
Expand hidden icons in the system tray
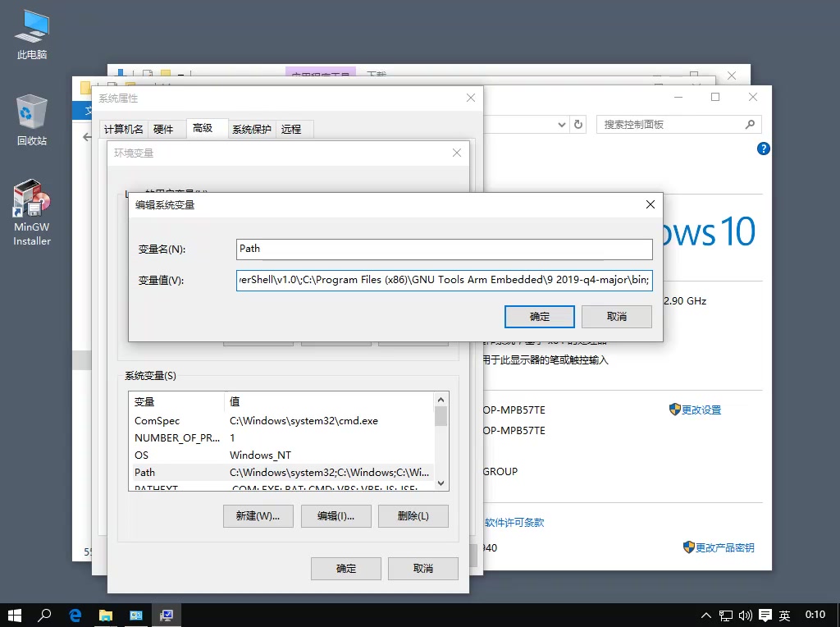click(705, 615)
